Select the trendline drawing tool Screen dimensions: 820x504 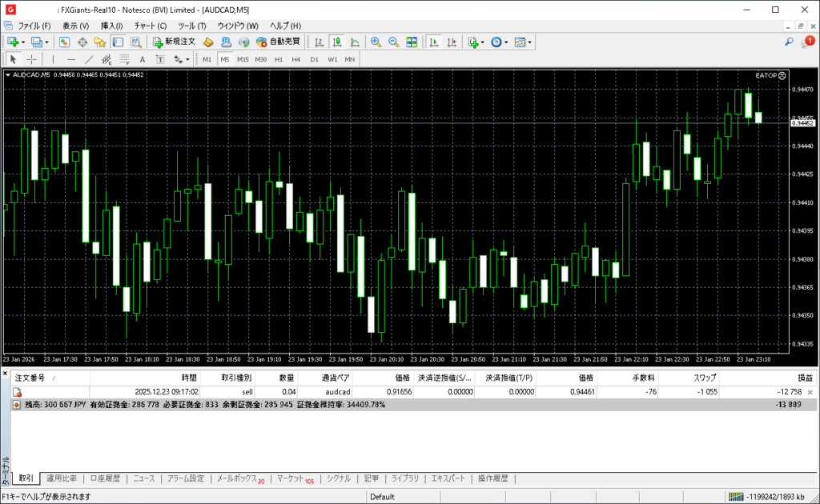[89, 59]
